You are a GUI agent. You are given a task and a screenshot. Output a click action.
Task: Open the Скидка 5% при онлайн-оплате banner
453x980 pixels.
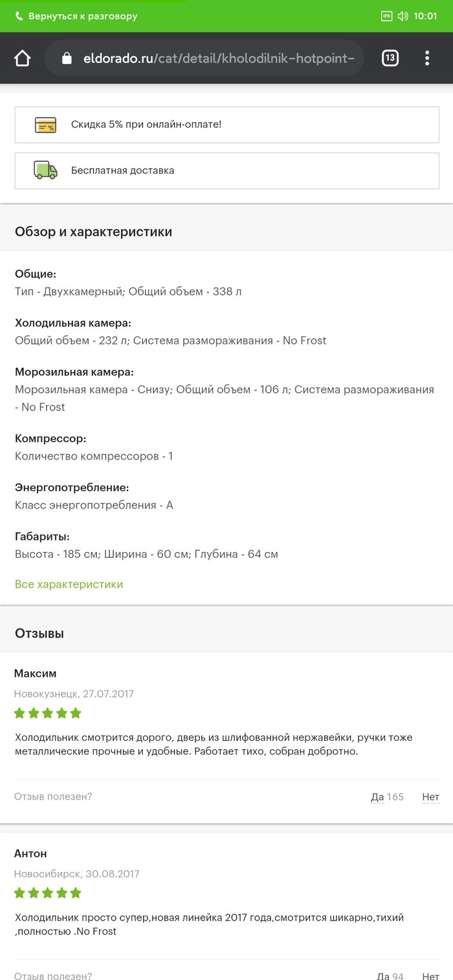227,125
